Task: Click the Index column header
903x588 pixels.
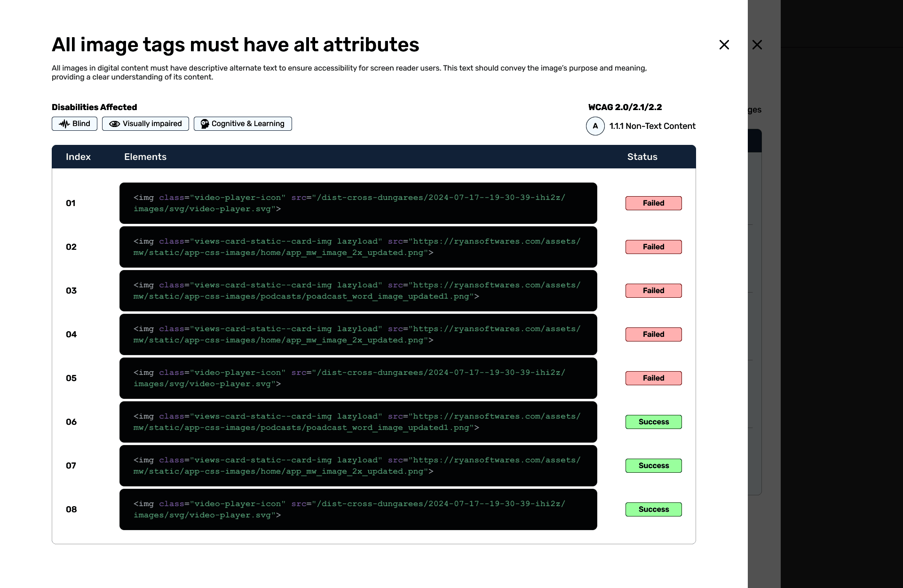Action: (78, 157)
